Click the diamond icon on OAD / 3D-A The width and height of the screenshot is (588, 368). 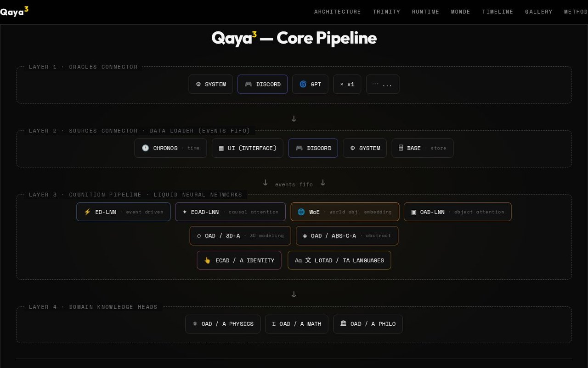199,236
